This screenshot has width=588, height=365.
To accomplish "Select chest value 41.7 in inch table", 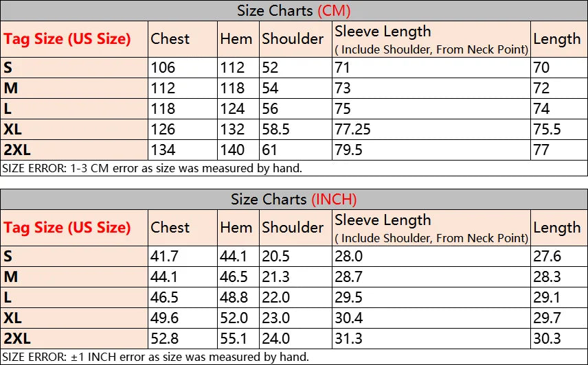I will pos(164,257).
